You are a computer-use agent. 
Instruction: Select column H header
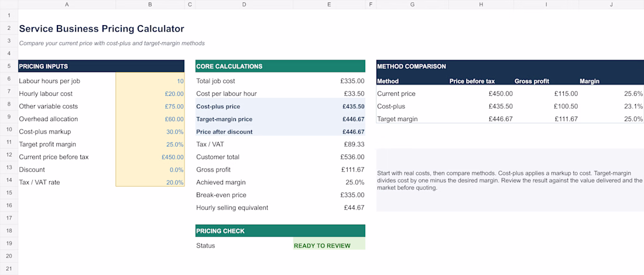click(x=481, y=5)
